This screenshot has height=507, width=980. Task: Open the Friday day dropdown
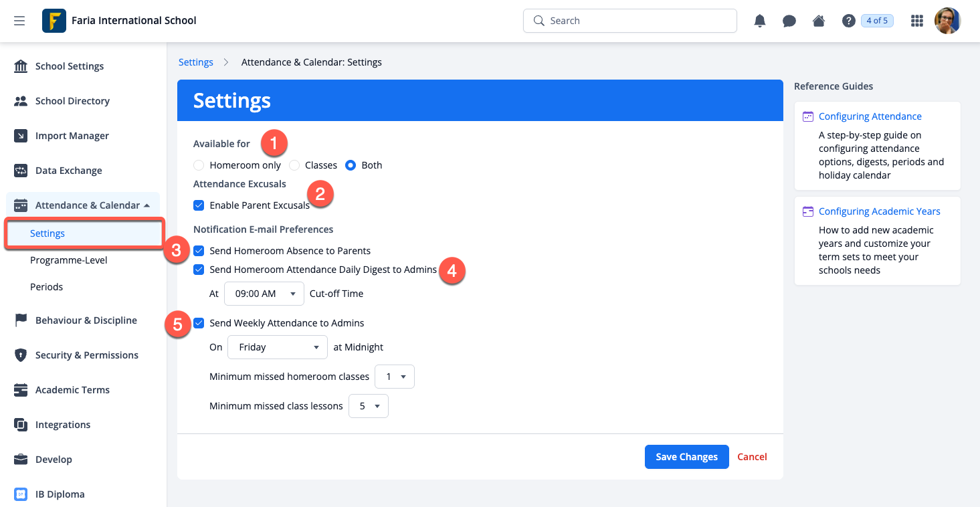pos(278,347)
